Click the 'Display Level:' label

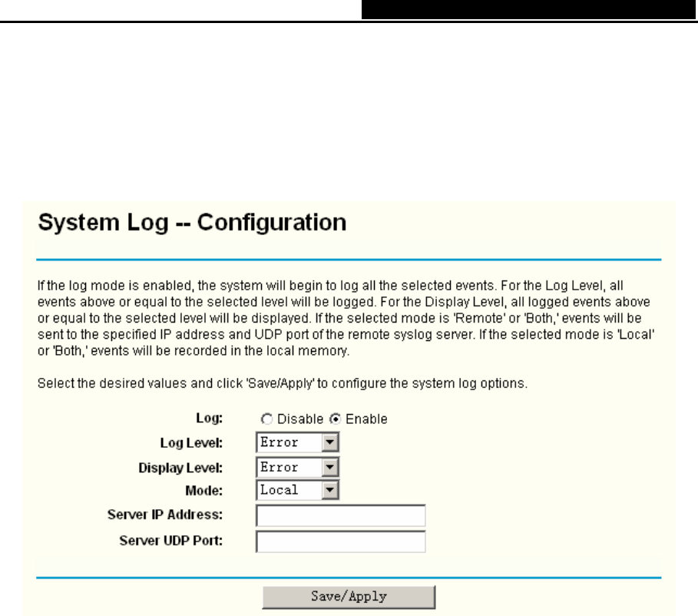point(180,468)
